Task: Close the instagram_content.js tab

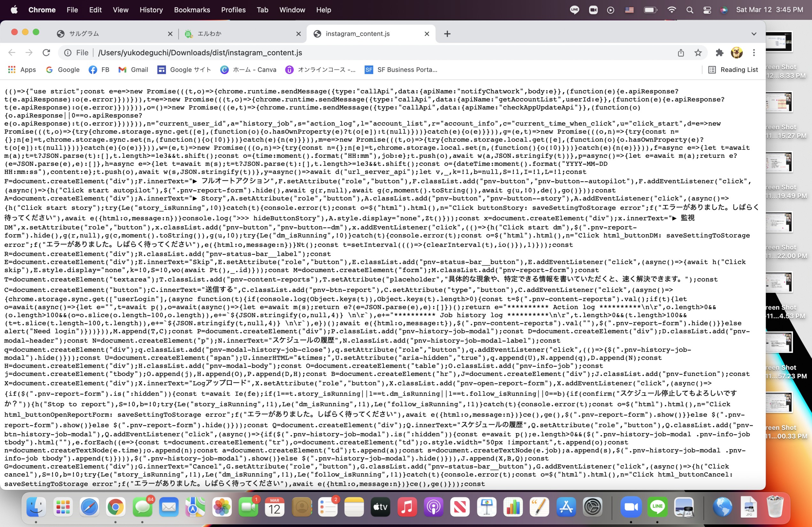Action: (427, 34)
